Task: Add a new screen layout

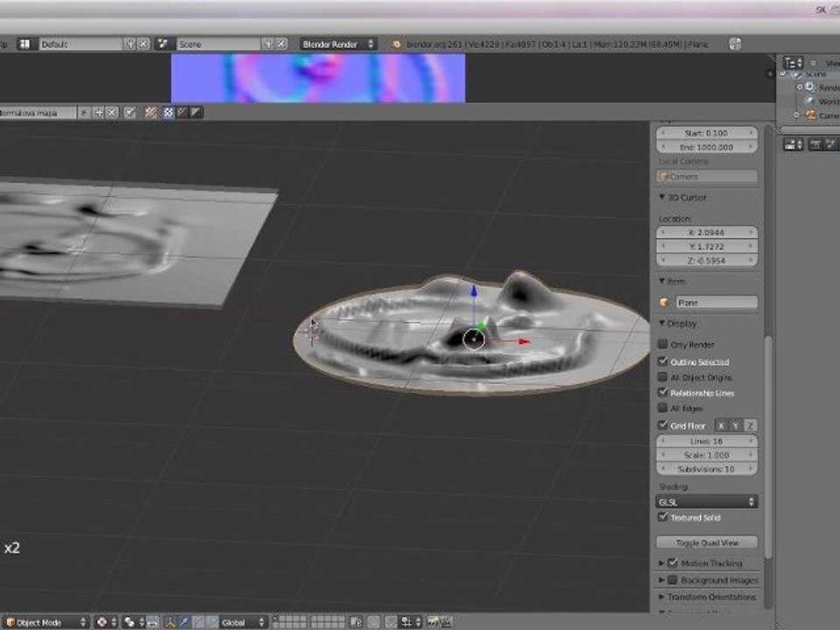Action: pyautogui.click(x=130, y=44)
